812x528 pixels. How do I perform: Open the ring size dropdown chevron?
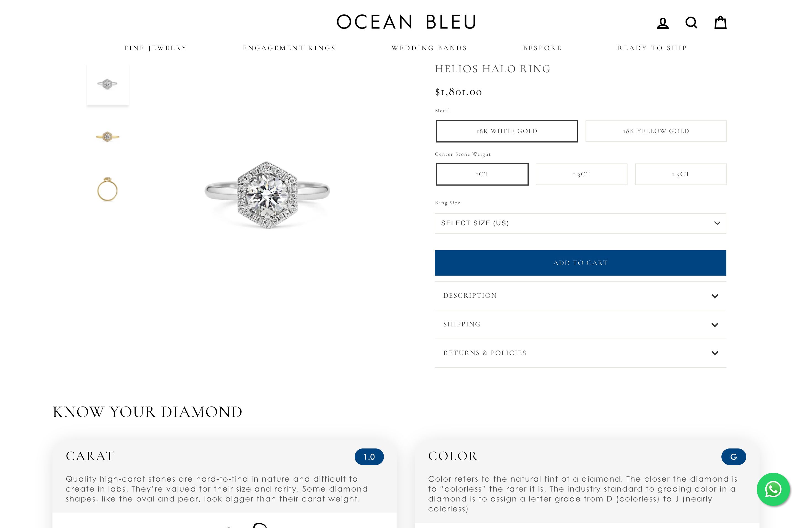click(x=717, y=223)
